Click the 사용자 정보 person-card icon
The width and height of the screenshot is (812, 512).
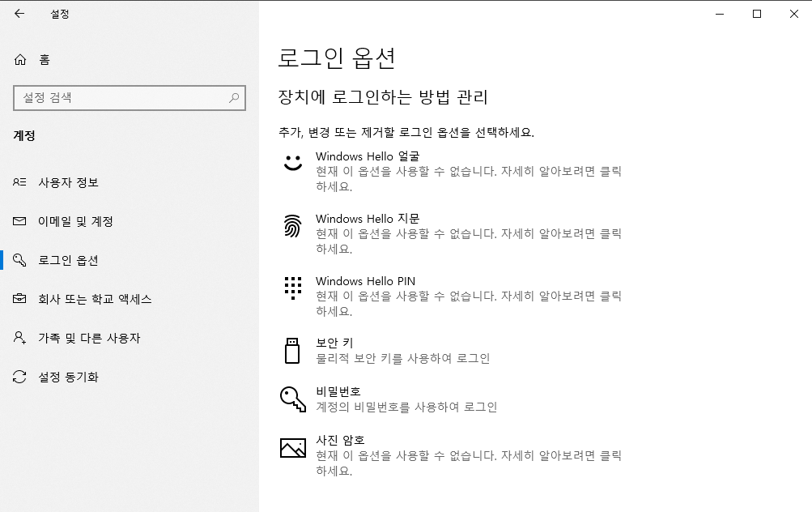[x=19, y=182]
